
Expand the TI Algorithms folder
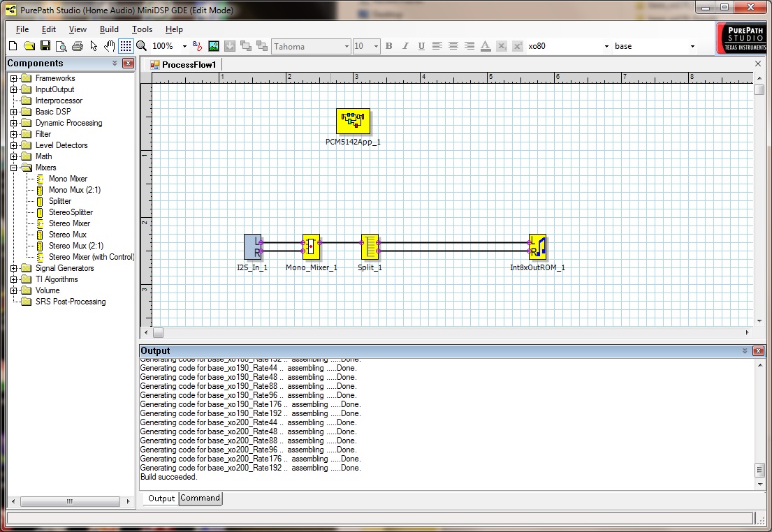point(14,279)
